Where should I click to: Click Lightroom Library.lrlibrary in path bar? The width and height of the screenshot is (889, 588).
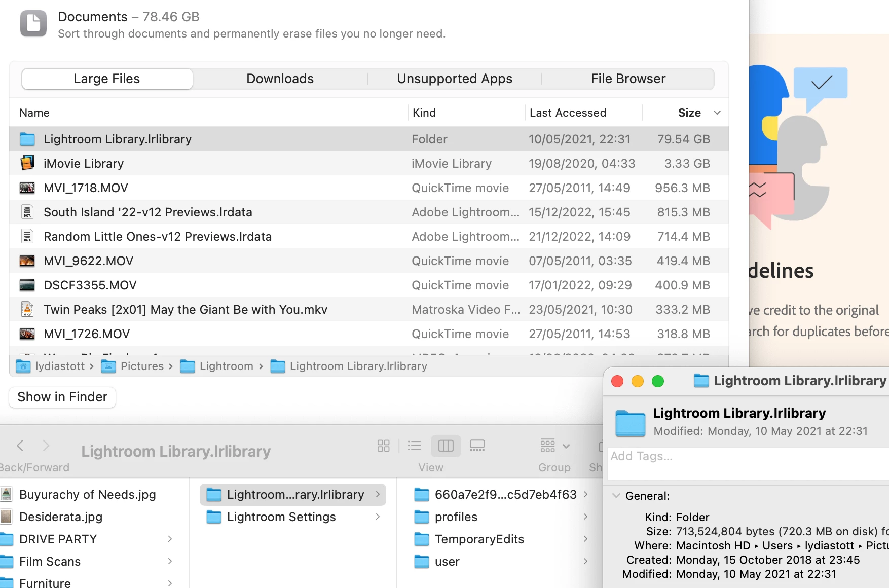click(x=349, y=366)
